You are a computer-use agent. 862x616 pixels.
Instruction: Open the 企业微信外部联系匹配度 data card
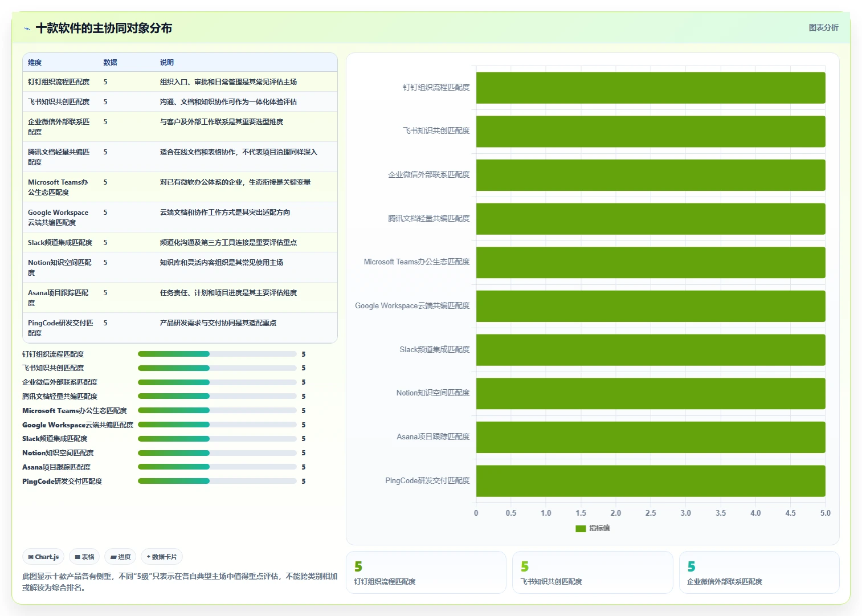click(759, 572)
